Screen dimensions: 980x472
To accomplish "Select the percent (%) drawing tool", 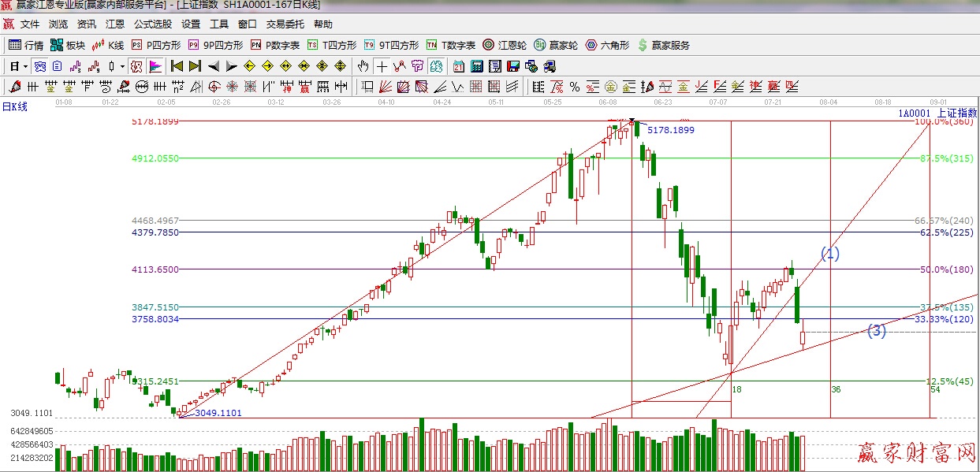I will click(x=575, y=86).
